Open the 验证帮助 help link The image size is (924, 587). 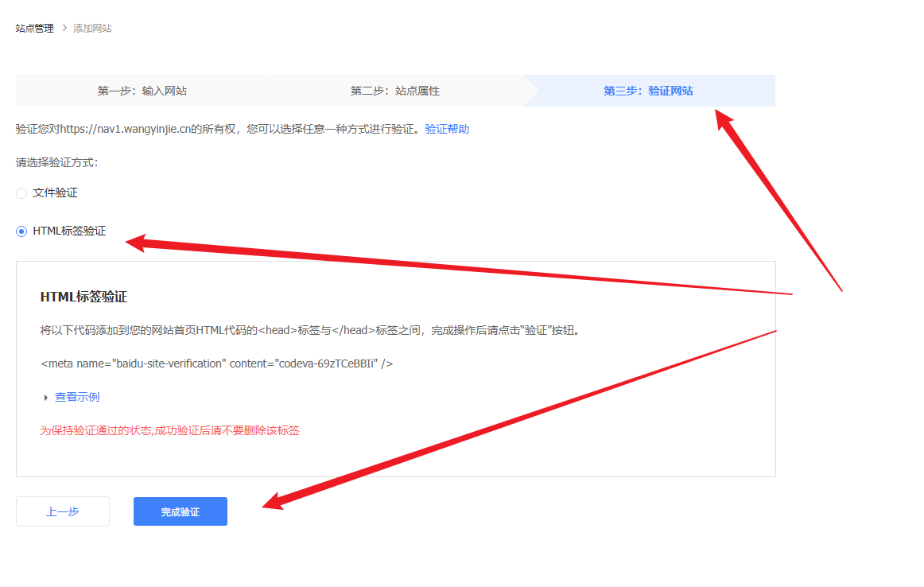(x=447, y=129)
